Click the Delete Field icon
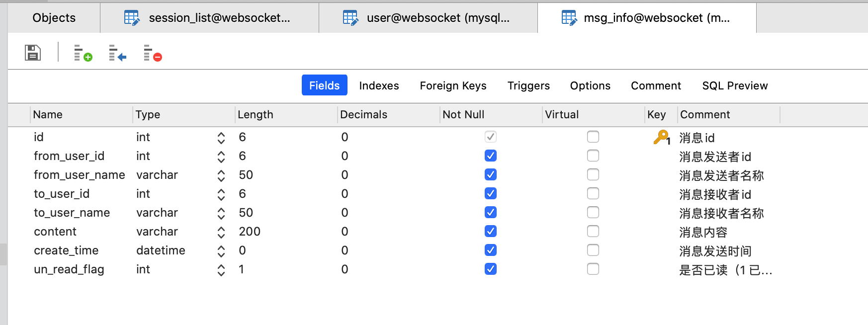Viewport: 868px width, 325px height. (x=153, y=53)
